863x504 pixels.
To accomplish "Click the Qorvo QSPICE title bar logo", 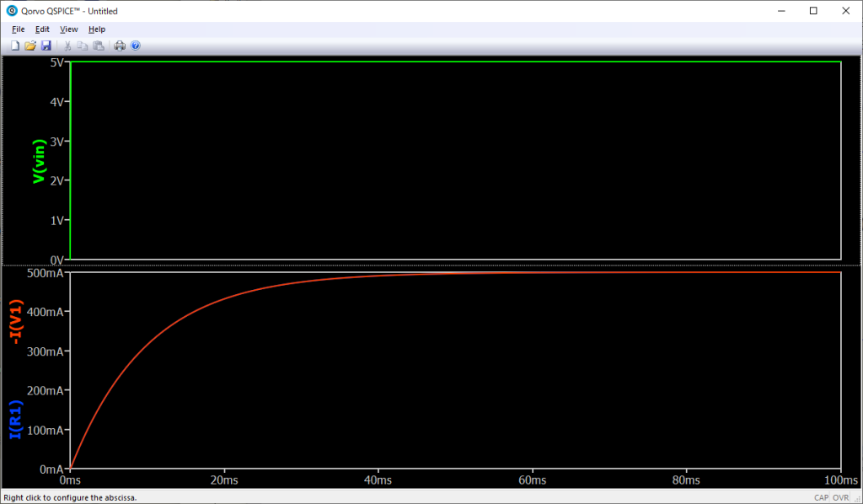I will 12,11.
